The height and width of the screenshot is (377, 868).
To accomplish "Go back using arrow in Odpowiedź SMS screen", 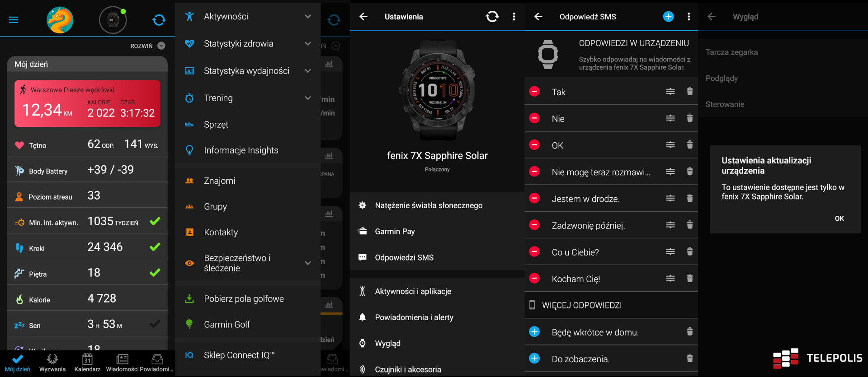I will 538,17.
